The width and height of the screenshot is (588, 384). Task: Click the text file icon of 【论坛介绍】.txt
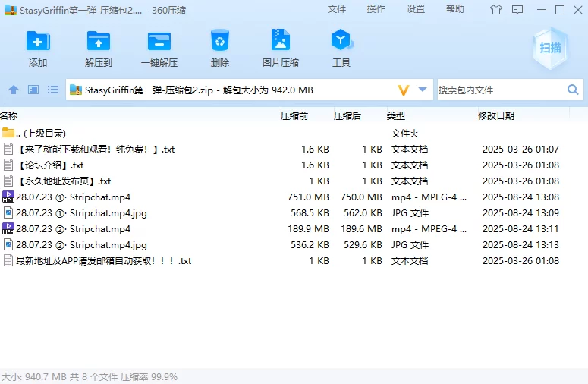pyautogui.click(x=8, y=165)
